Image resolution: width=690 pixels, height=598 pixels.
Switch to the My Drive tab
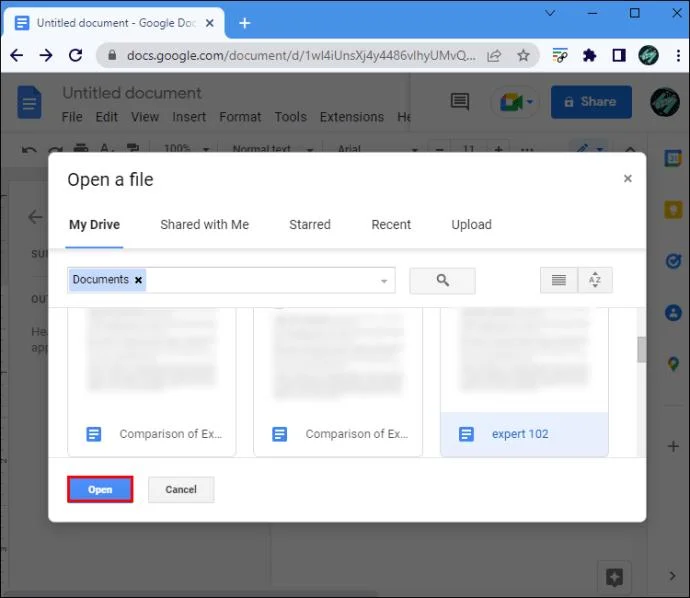click(94, 225)
